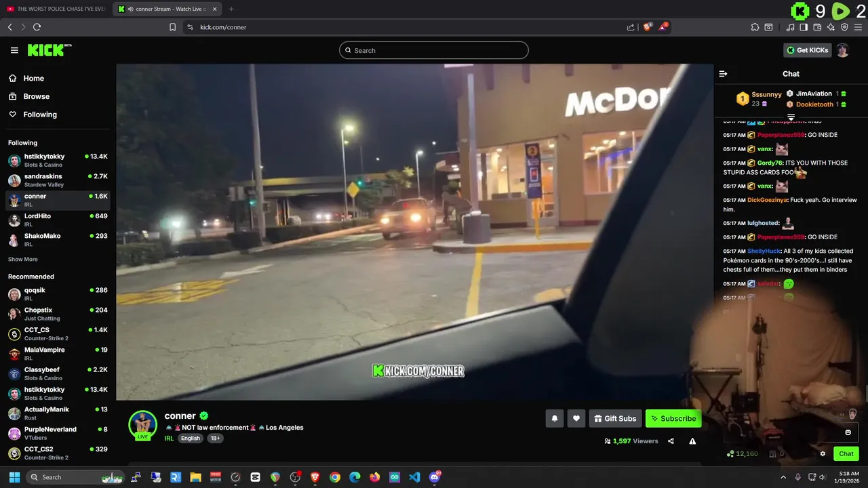Viewport: 868px width, 488px height.
Task: Expand Show More followed channels
Action: point(23,260)
